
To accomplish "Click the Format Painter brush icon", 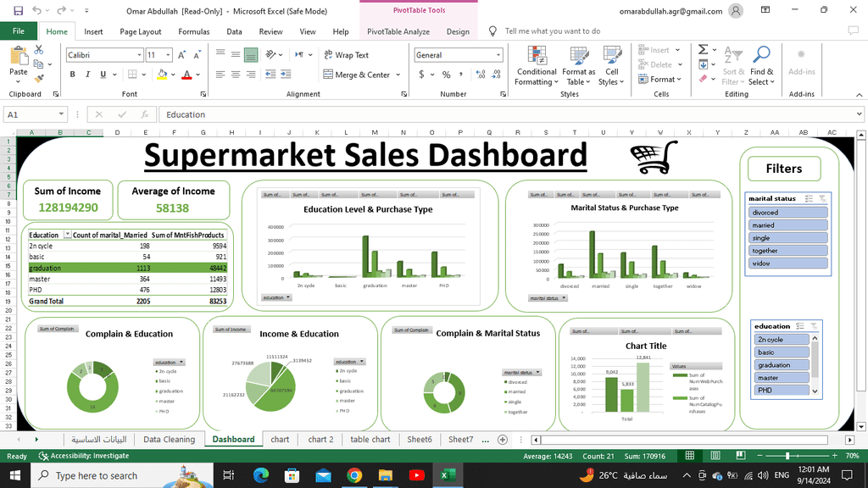I will tap(39, 79).
